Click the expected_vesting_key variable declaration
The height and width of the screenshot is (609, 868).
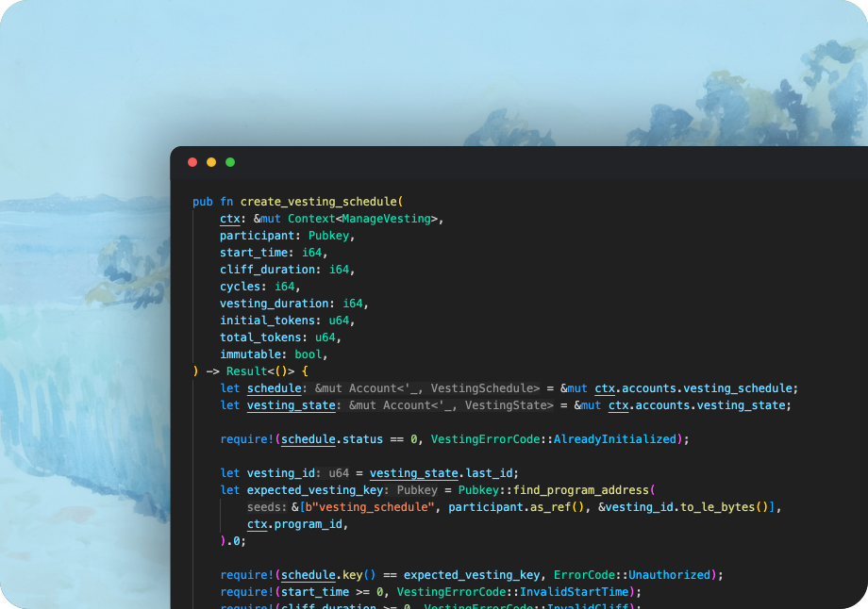pyautogui.click(x=315, y=490)
